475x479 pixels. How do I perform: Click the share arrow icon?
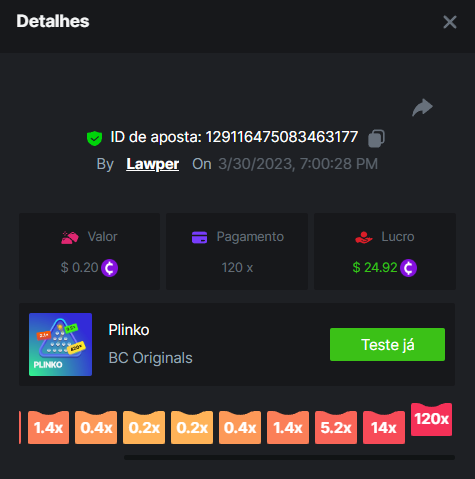coord(422,107)
